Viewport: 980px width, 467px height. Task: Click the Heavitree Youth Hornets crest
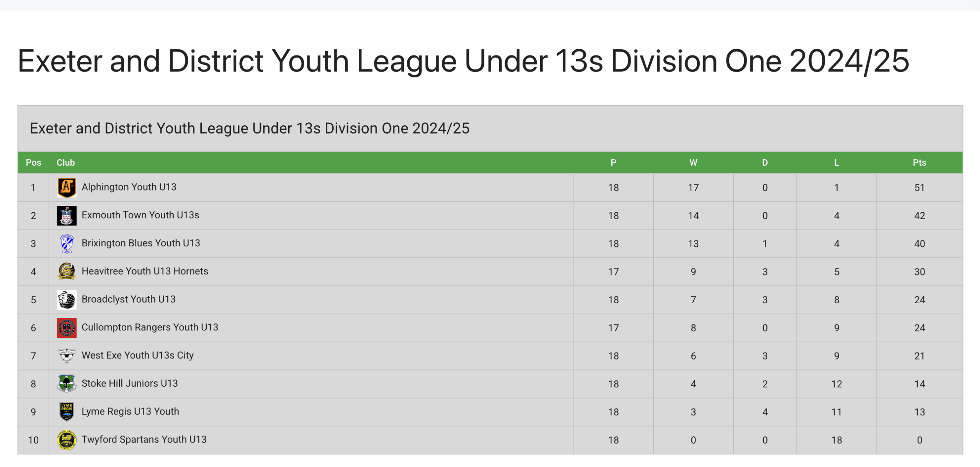66,272
